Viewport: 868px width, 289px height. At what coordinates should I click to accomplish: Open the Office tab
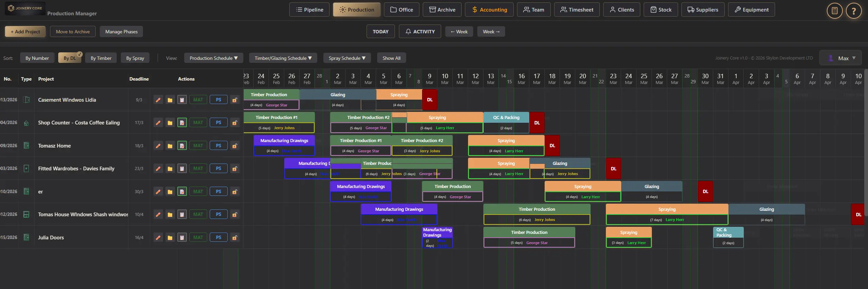(402, 10)
